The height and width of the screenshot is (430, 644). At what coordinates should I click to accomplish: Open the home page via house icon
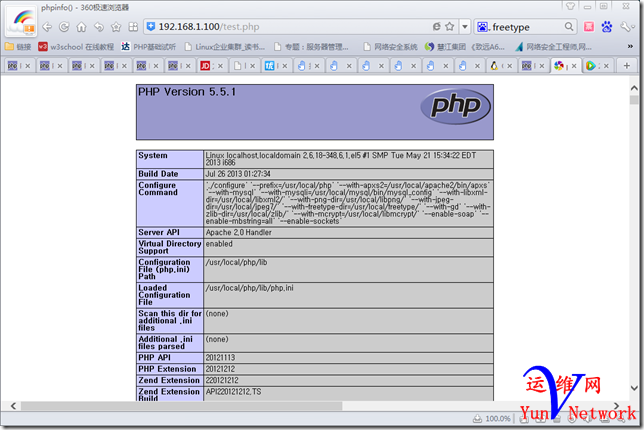[x=81, y=27]
